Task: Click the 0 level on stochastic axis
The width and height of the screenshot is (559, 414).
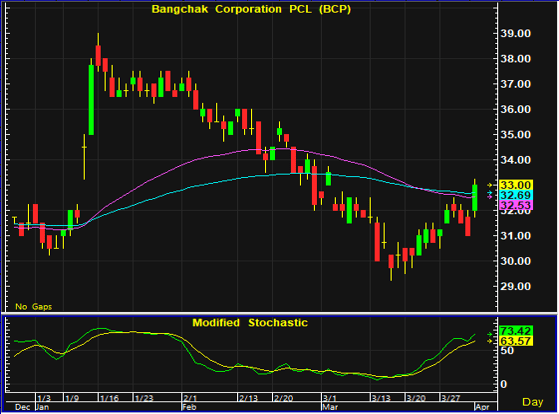Action: (x=503, y=384)
